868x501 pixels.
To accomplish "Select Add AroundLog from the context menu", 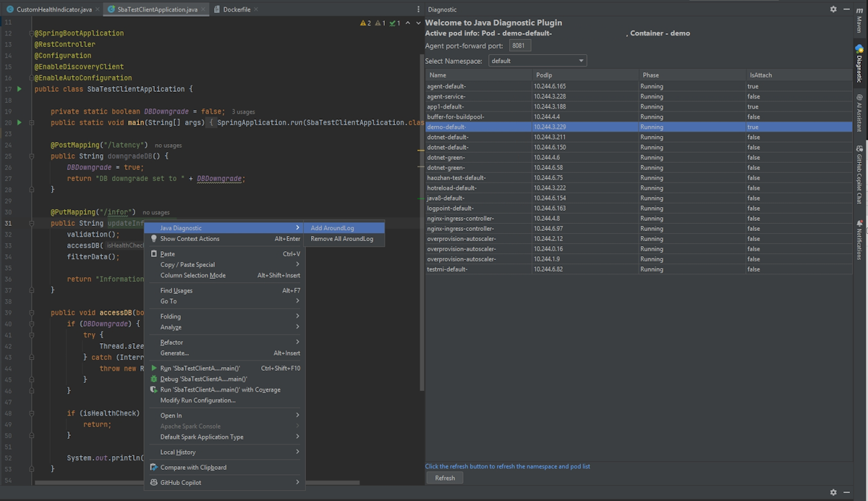I will (332, 227).
